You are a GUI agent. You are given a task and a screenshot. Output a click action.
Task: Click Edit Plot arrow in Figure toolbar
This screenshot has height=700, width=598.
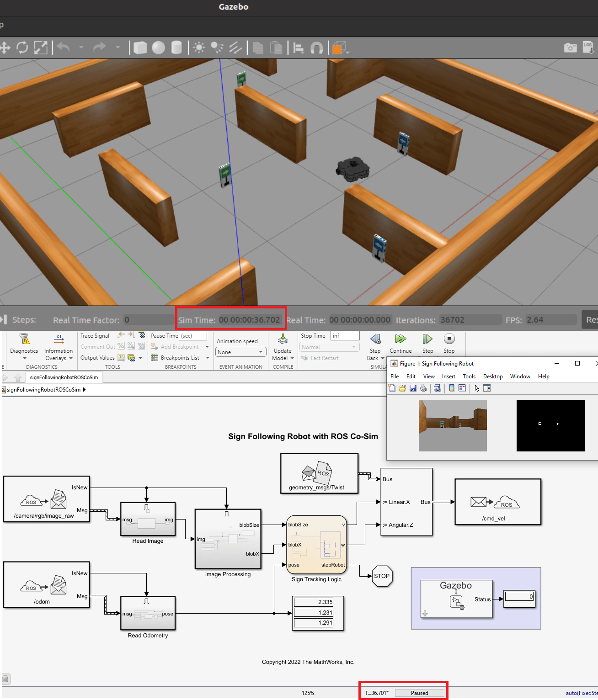coord(477,388)
